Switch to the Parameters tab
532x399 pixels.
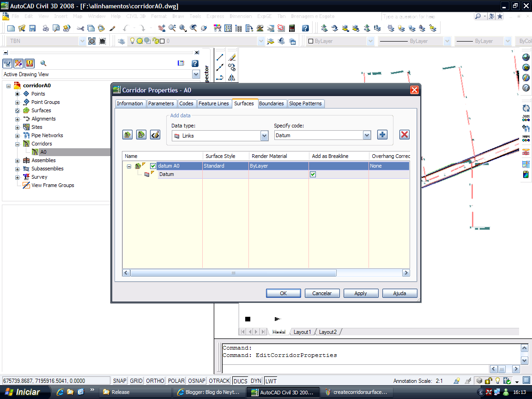(161, 103)
